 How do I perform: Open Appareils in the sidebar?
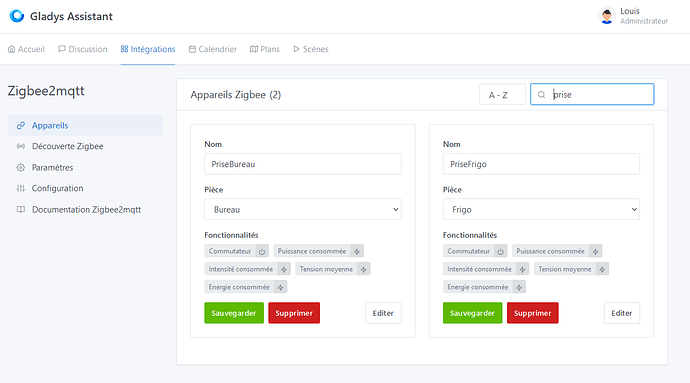click(85, 125)
